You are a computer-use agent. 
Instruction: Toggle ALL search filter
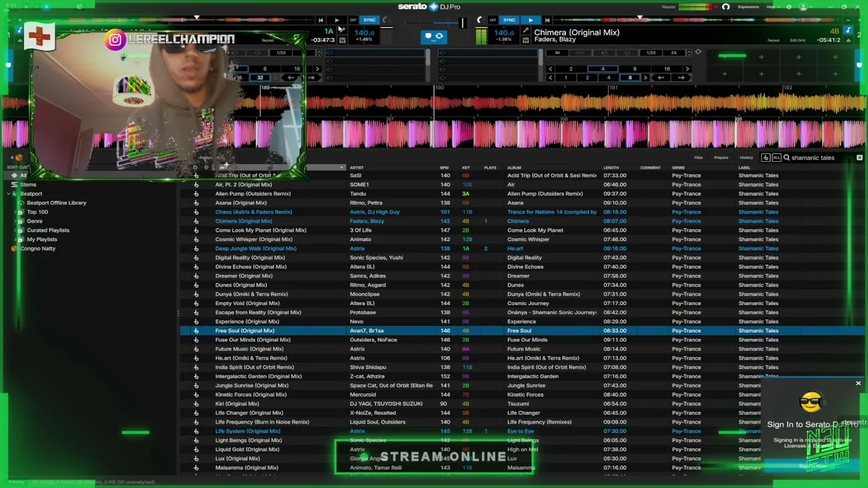pos(776,158)
